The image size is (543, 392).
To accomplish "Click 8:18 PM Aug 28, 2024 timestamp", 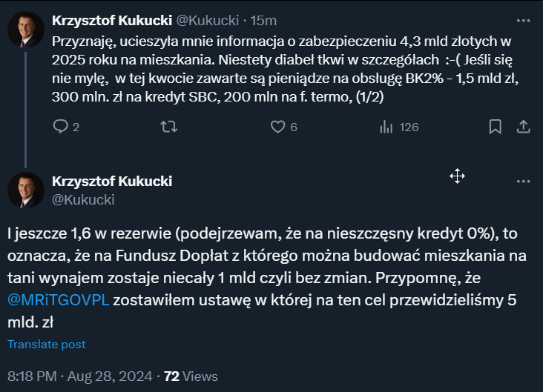I will pyautogui.click(x=80, y=376).
